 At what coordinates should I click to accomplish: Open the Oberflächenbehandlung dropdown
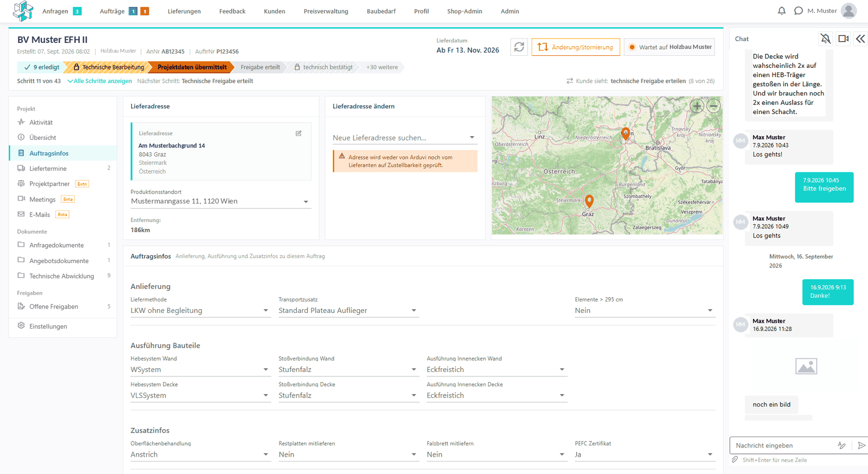click(201, 454)
